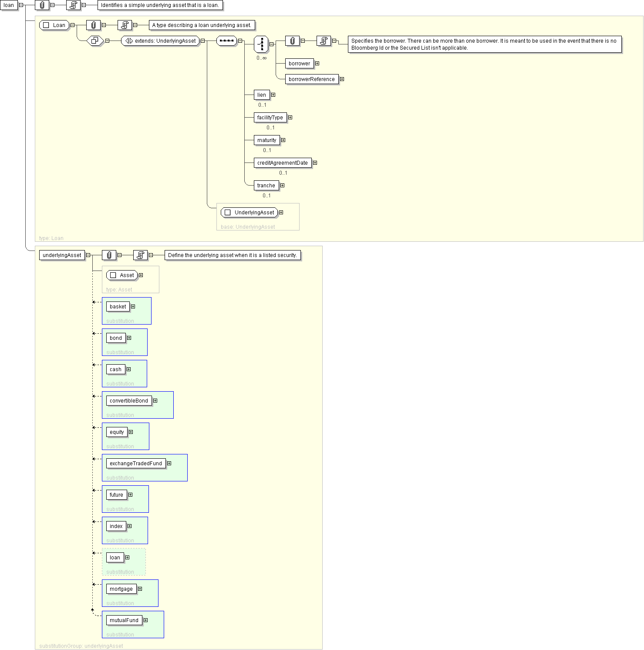Expand the borrower element

[x=317, y=64]
